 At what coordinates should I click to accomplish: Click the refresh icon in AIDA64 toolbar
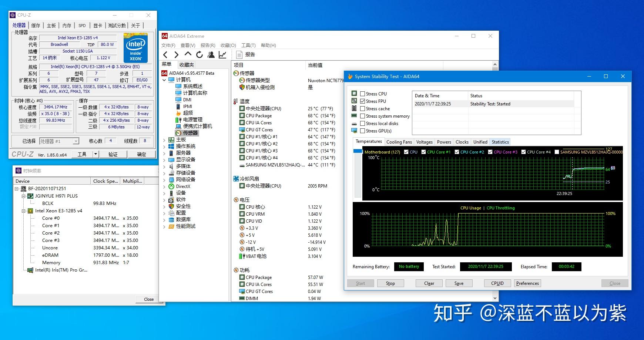199,54
